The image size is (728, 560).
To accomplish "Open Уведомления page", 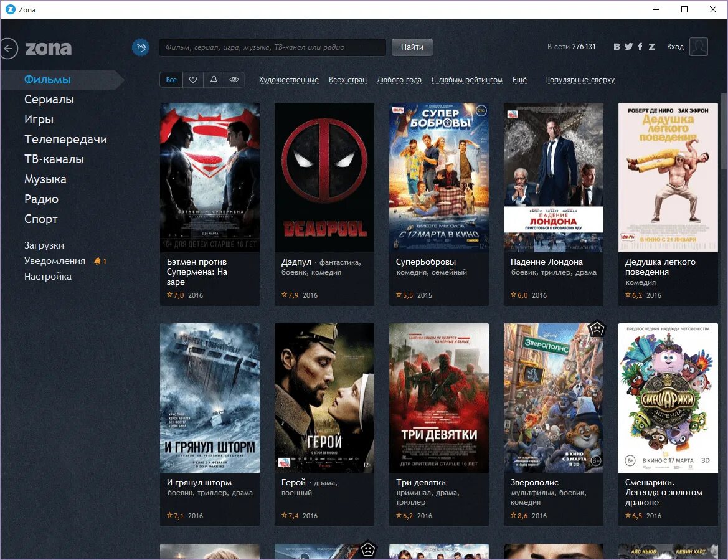I will (55, 261).
